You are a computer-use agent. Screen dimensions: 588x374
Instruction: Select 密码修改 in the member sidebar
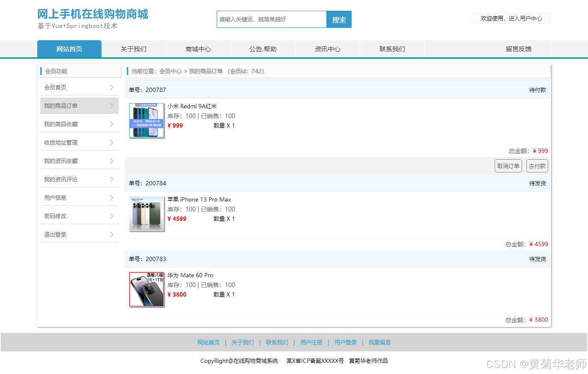point(79,216)
